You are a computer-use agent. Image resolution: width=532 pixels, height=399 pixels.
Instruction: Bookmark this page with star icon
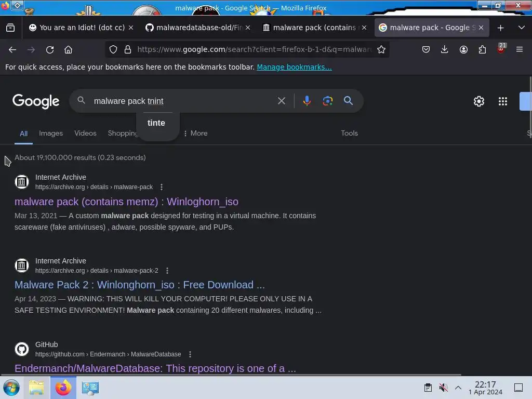(x=381, y=49)
